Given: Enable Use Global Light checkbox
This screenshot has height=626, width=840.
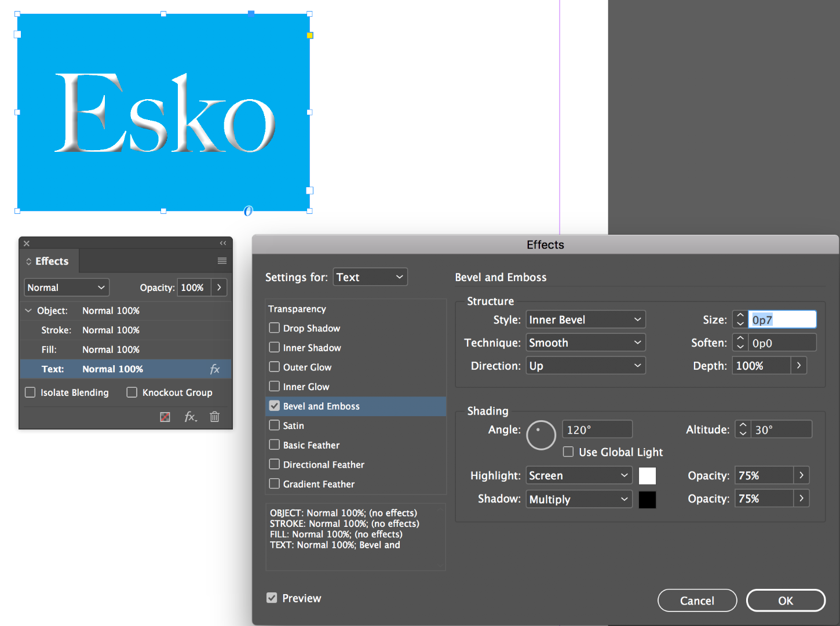Looking at the screenshot, I should pyautogui.click(x=568, y=452).
